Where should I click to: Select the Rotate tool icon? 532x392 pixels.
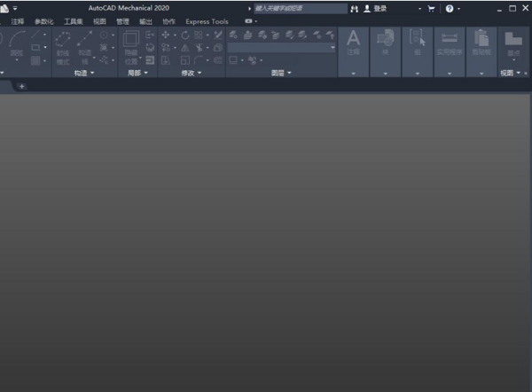coord(185,35)
